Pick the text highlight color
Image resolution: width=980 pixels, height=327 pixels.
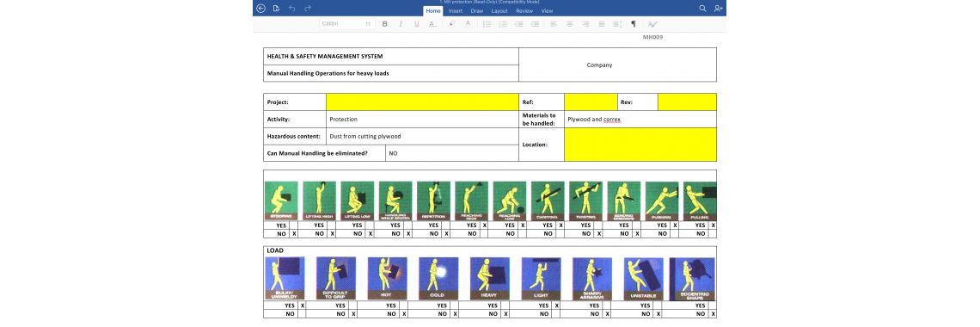pos(452,24)
